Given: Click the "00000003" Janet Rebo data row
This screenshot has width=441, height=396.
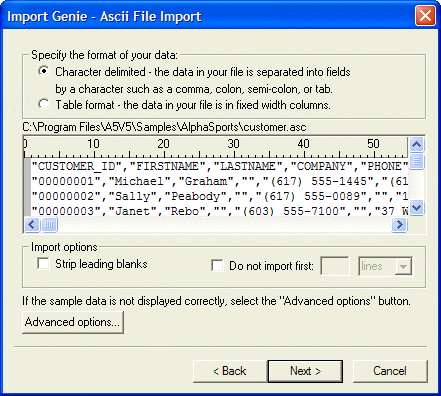Looking at the screenshot, I should click(220, 210).
